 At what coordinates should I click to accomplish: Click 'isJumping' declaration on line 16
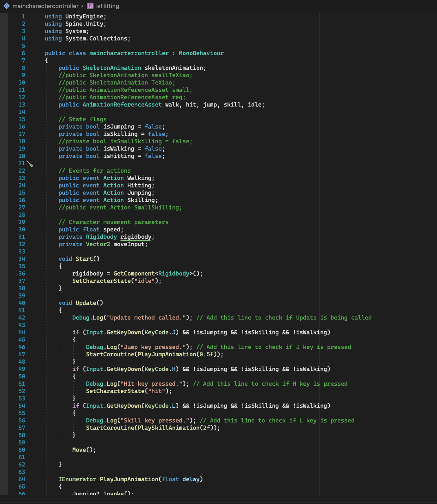click(x=119, y=127)
